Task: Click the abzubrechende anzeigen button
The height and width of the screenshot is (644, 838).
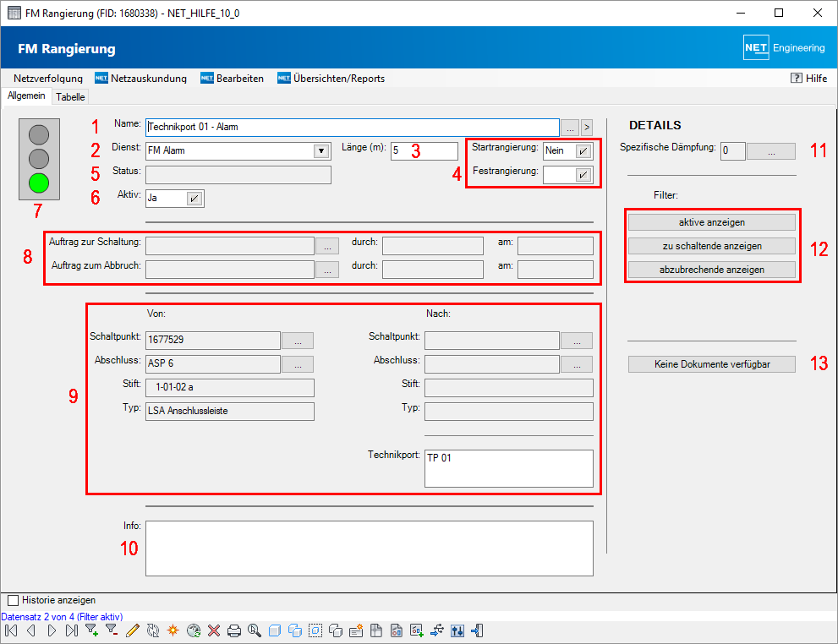Action: [712, 270]
